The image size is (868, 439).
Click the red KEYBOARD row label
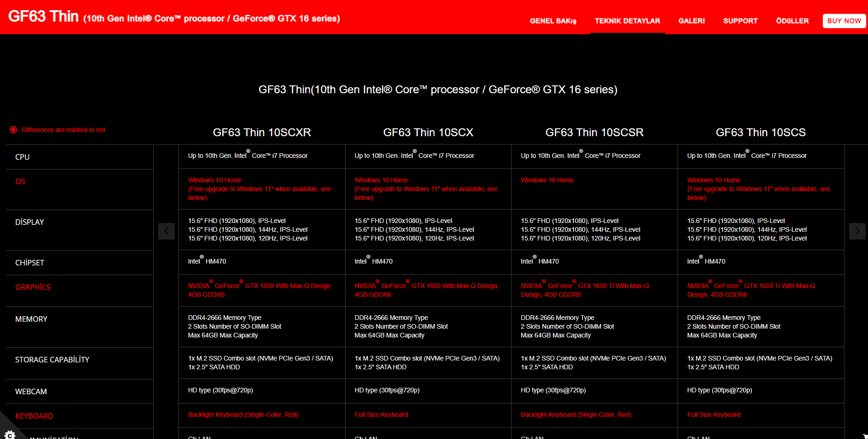[34, 416]
